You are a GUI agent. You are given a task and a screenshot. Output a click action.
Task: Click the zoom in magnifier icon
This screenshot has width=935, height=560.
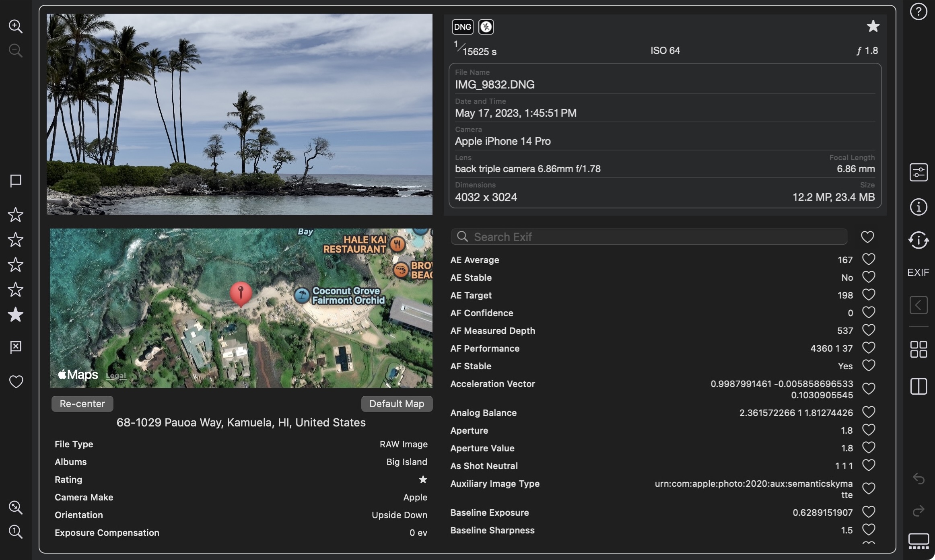[x=15, y=27]
